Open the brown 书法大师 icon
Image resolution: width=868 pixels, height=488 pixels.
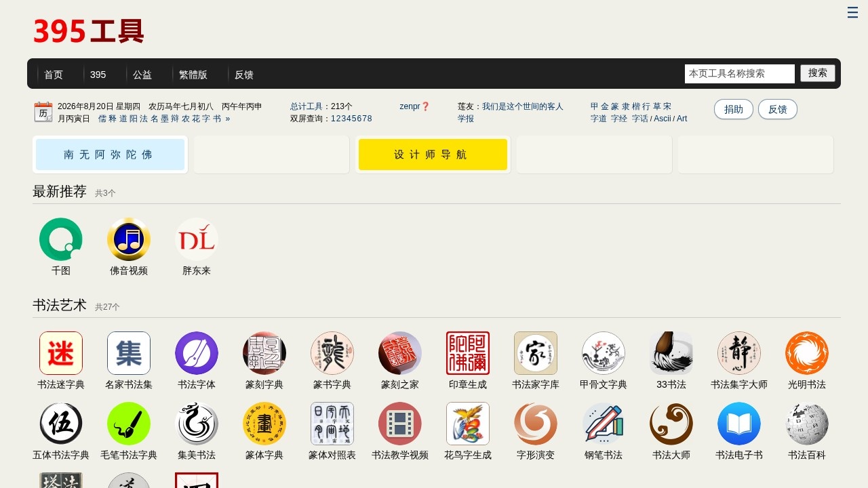click(671, 424)
